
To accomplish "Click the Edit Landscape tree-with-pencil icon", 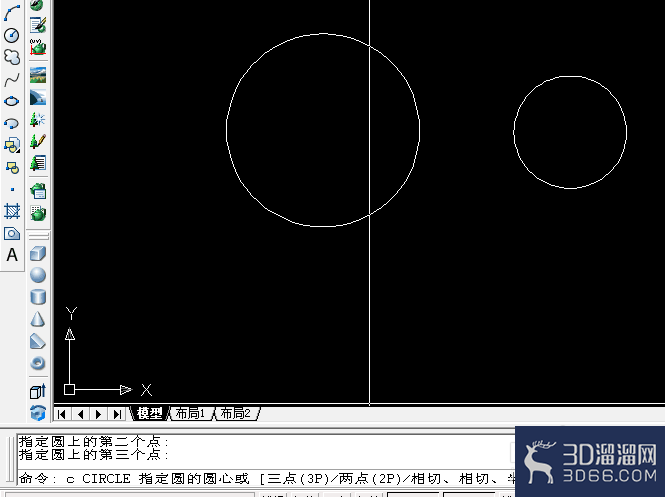I will coord(38,141).
